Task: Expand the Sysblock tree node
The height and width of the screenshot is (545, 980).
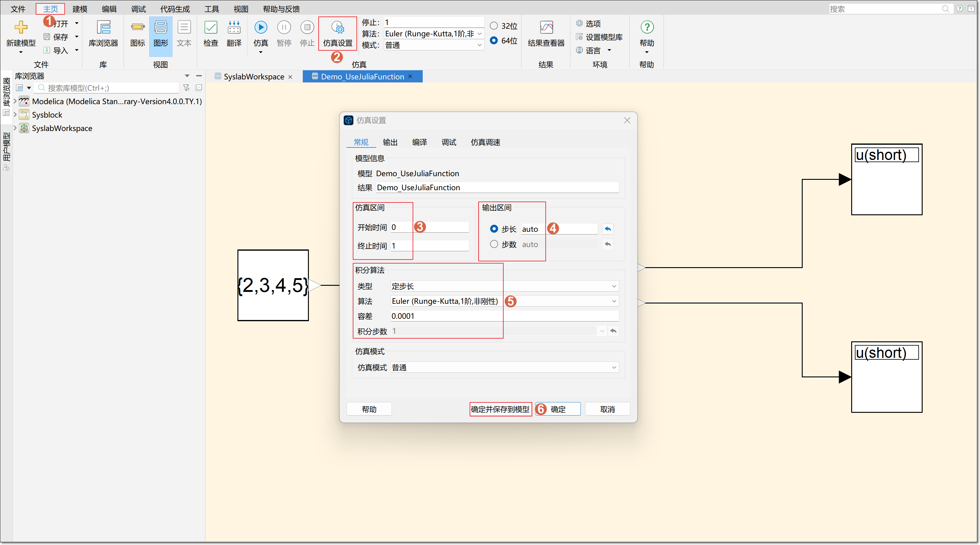Action: click(15, 114)
